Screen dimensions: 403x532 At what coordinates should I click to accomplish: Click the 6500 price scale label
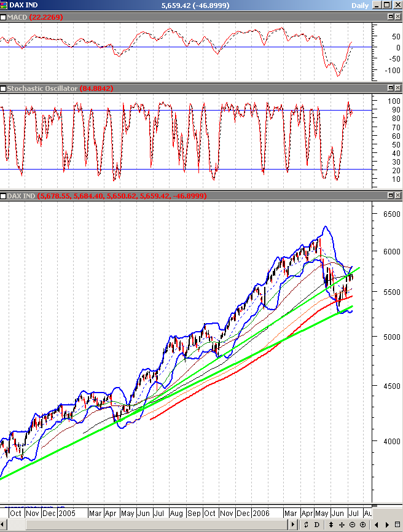(392, 214)
